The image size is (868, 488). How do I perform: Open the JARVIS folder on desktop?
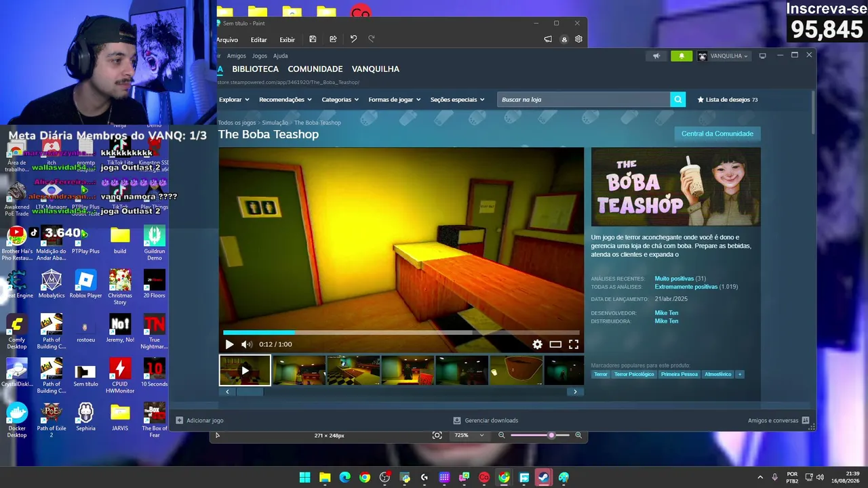point(120,417)
